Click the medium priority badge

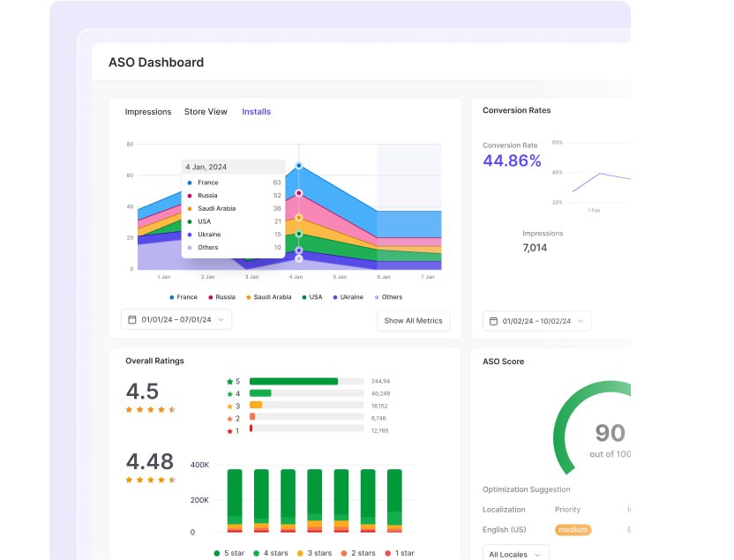573,530
